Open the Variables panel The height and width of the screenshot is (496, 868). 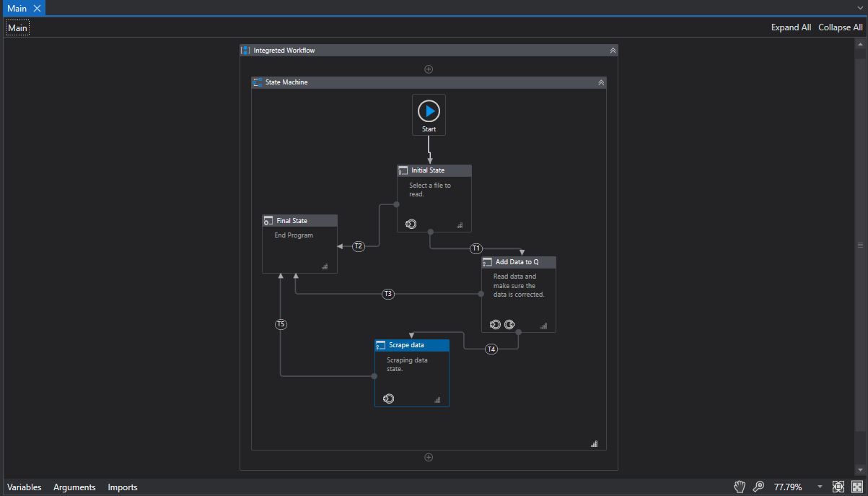[25, 487]
